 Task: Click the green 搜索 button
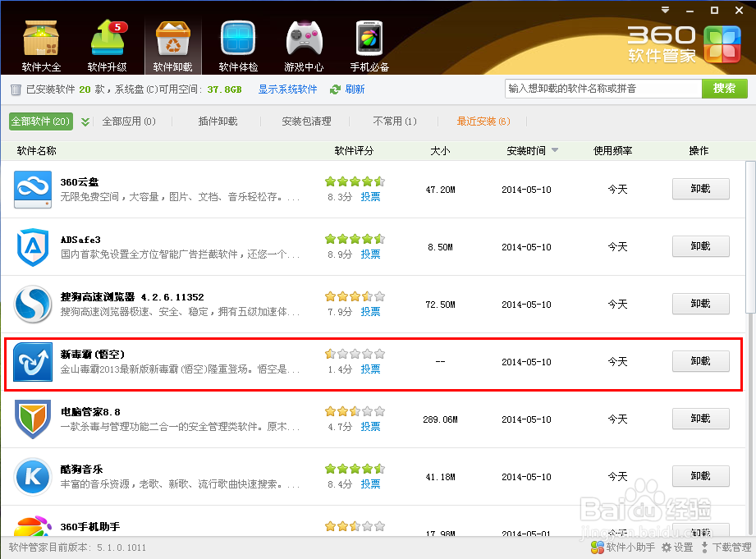coord(725,89)
